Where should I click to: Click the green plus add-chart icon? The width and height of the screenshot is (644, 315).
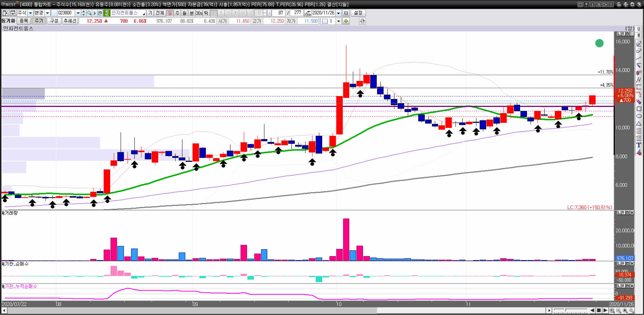pos(346,21)
